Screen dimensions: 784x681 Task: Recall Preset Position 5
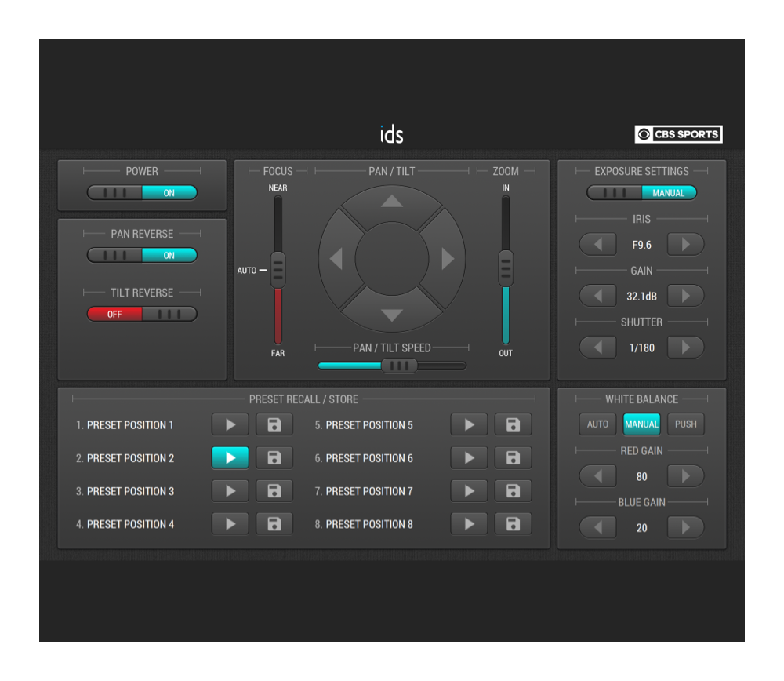coord(469,424)
